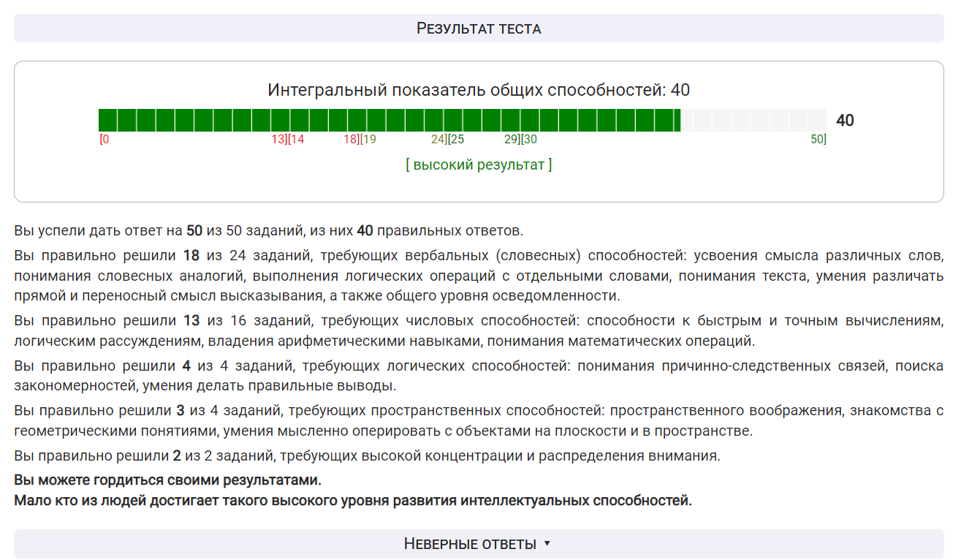
Task: Click the bold "3" in the spatial abilities paragraph
Action: click(x=180, y=411)
